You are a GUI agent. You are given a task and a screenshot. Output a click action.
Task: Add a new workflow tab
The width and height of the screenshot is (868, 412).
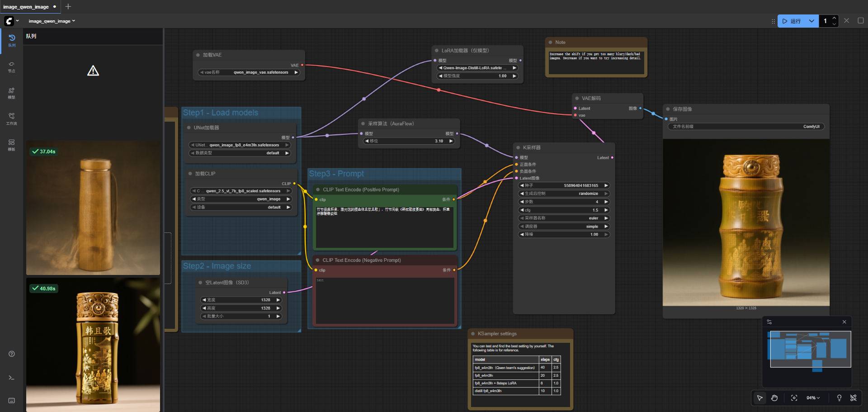[x=68, y=7]
